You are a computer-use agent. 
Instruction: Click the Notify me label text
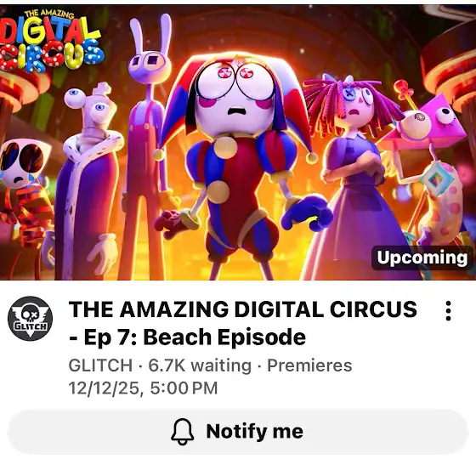(x=254, y=431)
